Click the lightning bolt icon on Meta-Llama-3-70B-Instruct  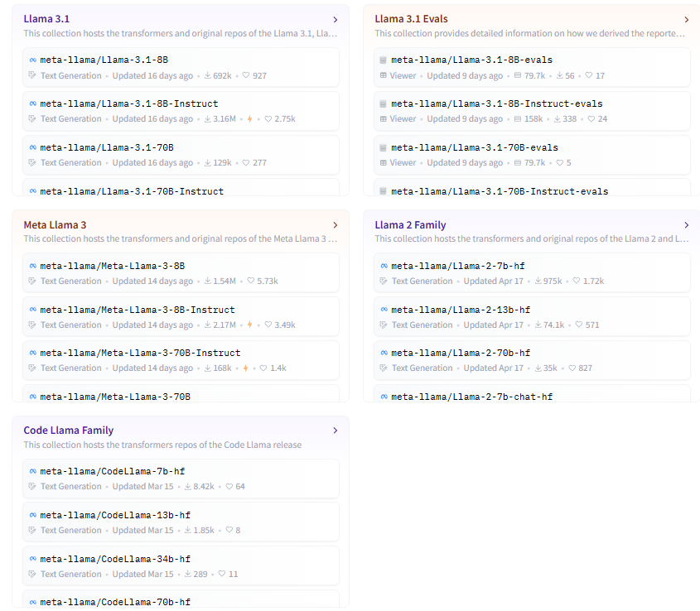point(245,368)
